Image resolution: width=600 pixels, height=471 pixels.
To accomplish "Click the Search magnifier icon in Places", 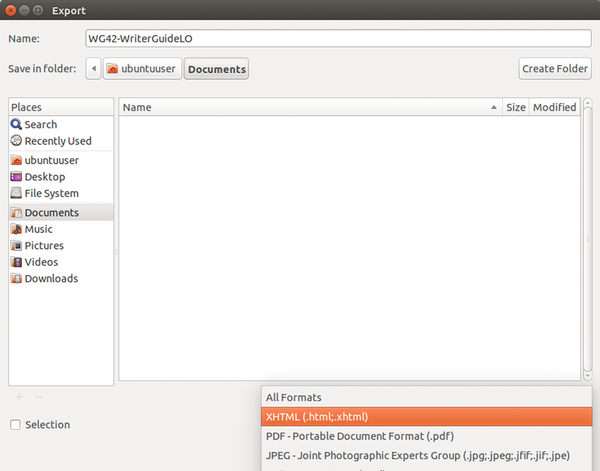I will 16,125.
